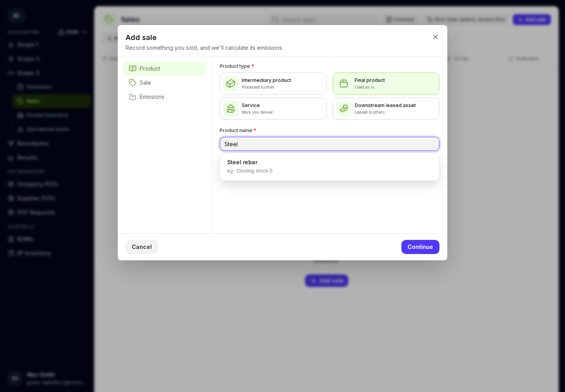Click the Product book icon in the step list
Viewport: 565px width, 392px height.
tap(133, 69)
